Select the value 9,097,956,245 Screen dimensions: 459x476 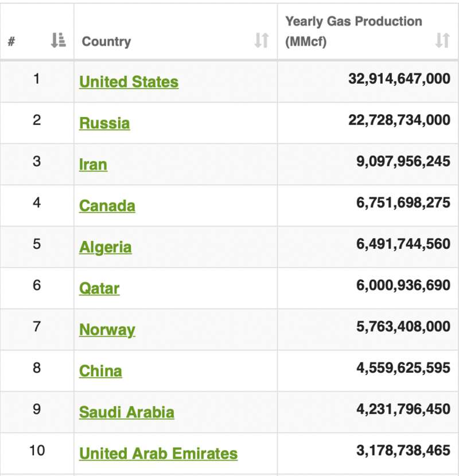(x=403, y=161)
